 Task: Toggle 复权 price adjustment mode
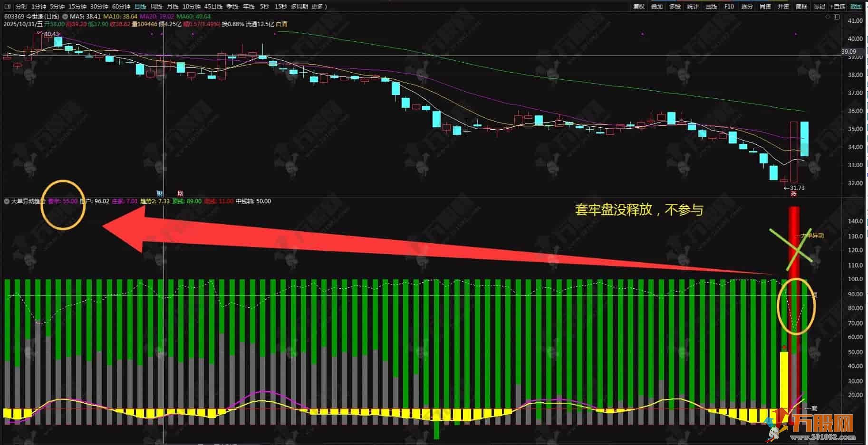pyautogui.click(x=639, y=6)
